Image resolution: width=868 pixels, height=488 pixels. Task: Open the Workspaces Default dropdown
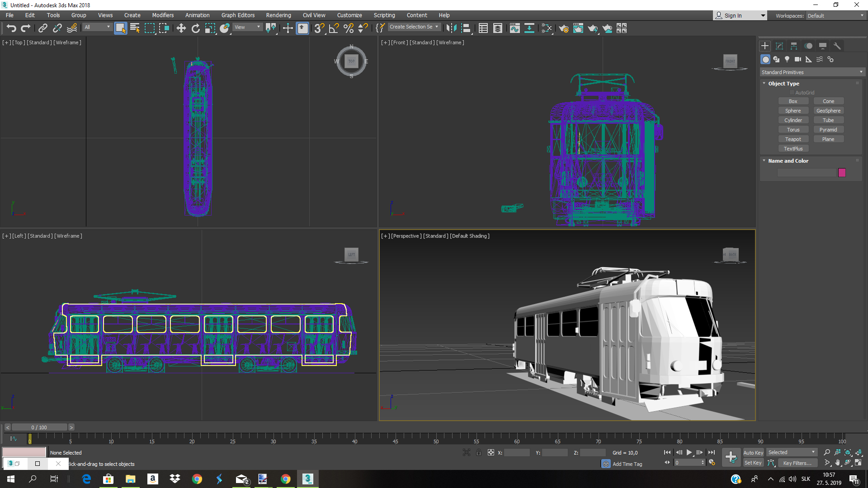click(x=835, y=16)
